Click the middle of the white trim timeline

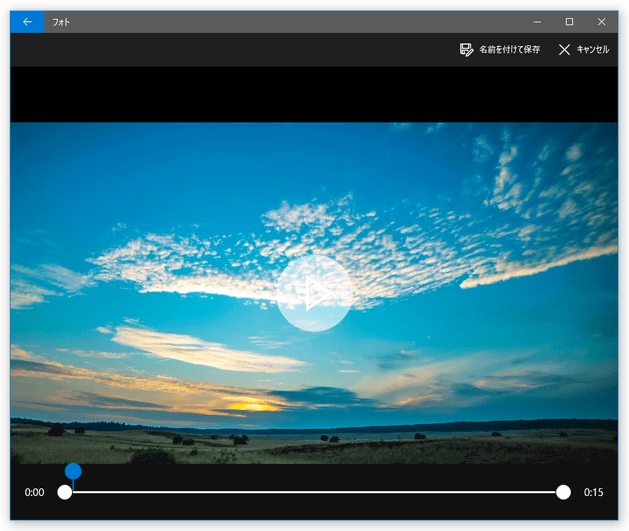314,492
